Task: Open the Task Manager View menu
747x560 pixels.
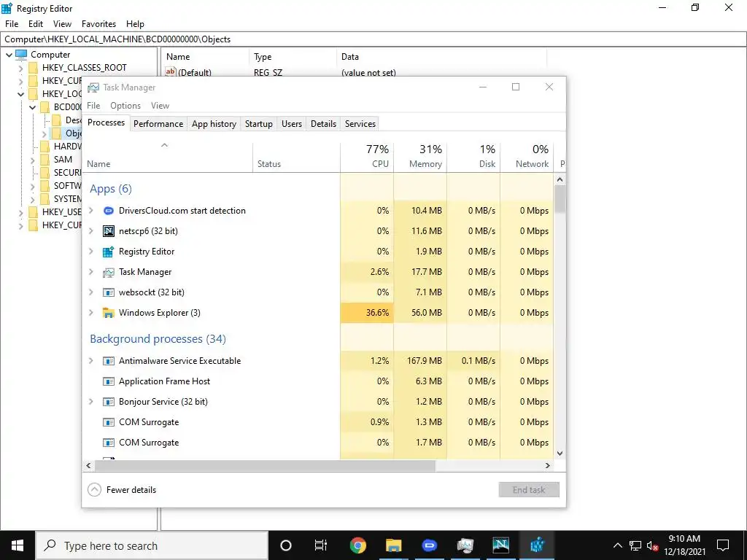Action: click(160, 106)
